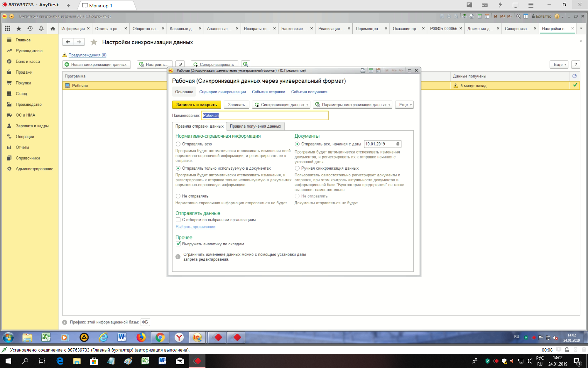The height and width of the screenshot is (368, 588).
Task: Toggle 'Выгружать аналитику по складам' checkbox
Action: (x=178, y=244)
